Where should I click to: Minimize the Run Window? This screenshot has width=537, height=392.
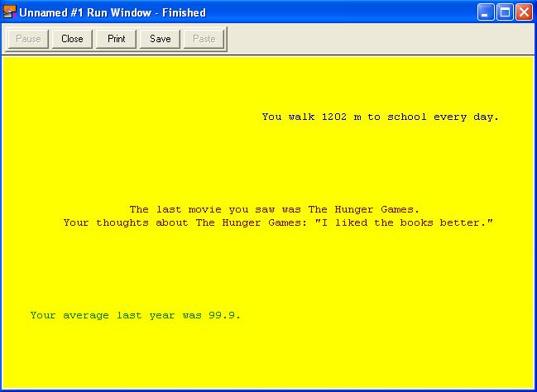point(486,12)
